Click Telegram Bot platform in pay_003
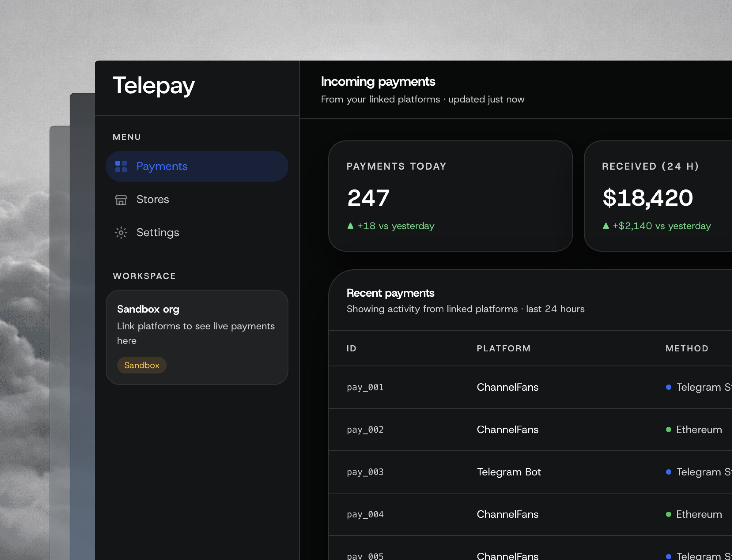 pyautogui.click(x=509, y=472)
